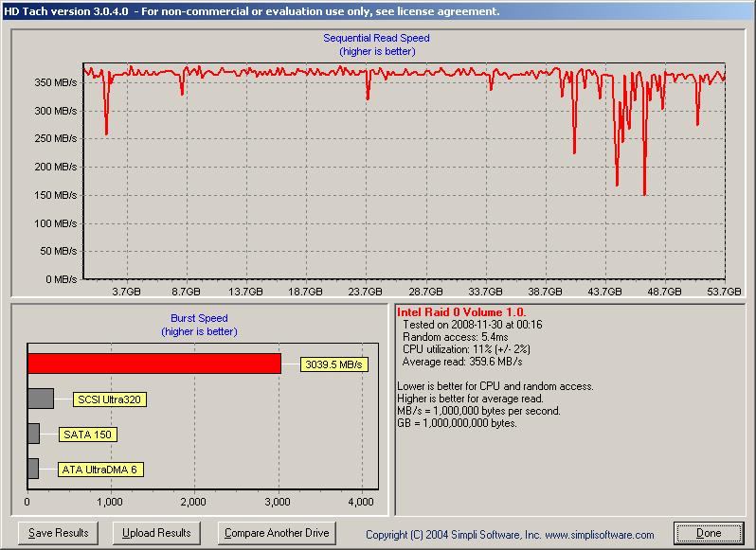Click the 23.7GB axis label
The height and width of the screenshot is (550, 756).
click(365, 292)
